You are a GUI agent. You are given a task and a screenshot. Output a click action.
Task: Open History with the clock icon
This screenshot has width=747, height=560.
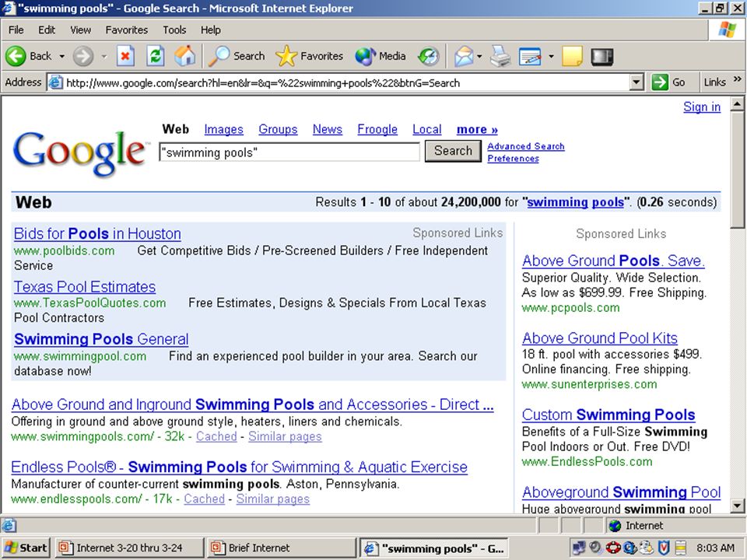click(428, 56)
